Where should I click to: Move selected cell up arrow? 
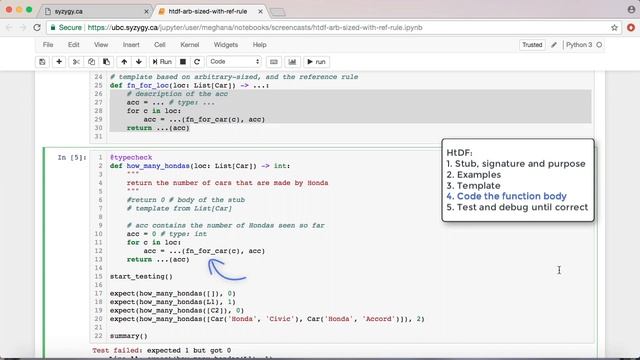pyautogui.click(x=124, y=62)
